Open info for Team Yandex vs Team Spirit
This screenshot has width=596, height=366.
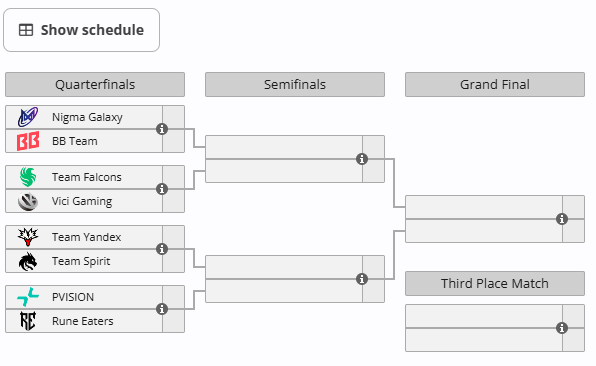click(162, 249)
